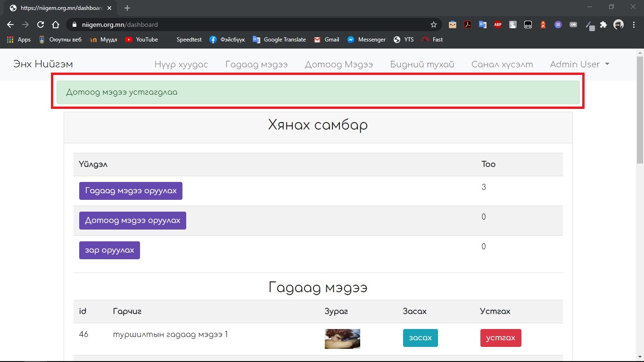Open the Extensions puzzle piece menu

point(603,25)
